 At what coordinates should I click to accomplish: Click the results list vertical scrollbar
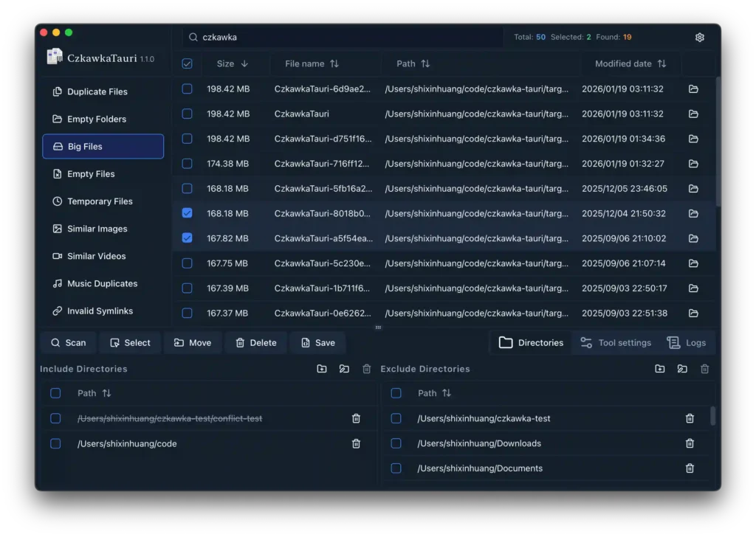coord(718,142)
